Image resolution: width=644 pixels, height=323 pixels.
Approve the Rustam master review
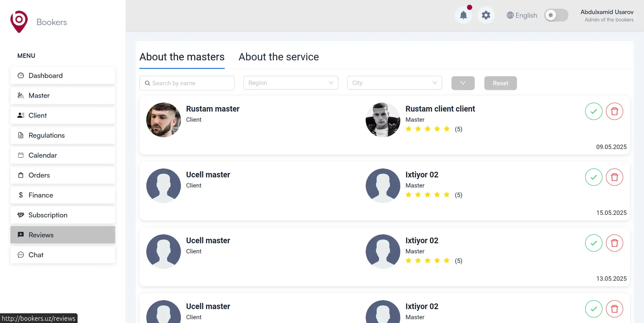click(593, 111)
